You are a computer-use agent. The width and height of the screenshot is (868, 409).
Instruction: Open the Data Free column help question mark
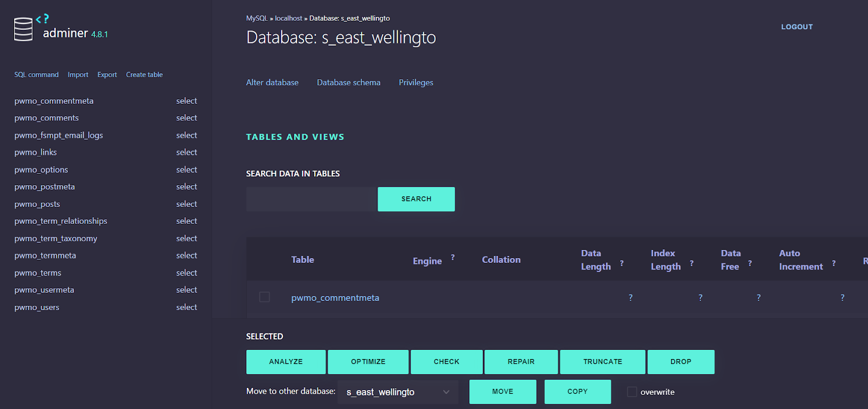pos(750,263)
